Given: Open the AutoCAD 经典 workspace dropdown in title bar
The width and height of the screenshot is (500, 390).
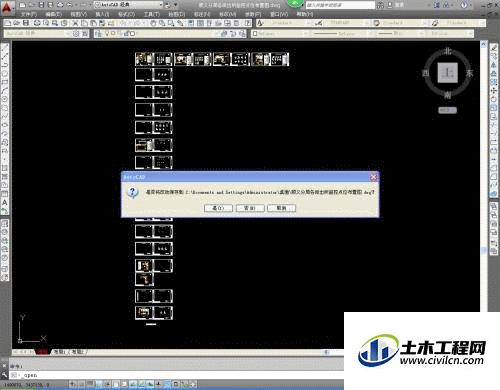Looking at the screenshot, I should [x=128, y=5].
